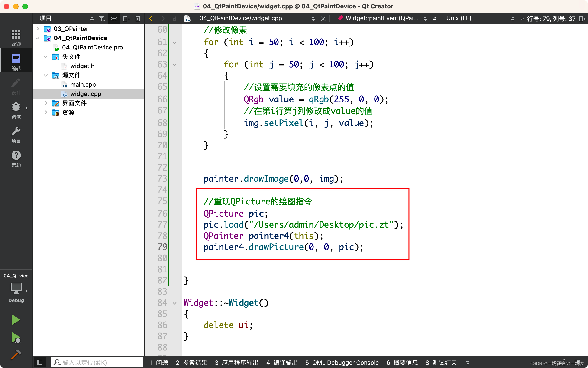The width and height of the screenshot is (588, 368).
Task: Build the project with hammer icon
Action: pos(16,354)
